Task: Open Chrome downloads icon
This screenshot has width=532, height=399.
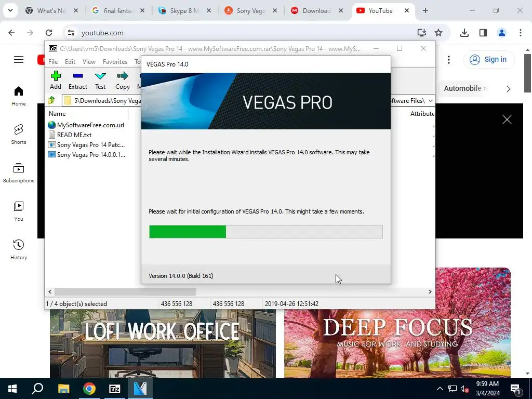Action: click(x=464, y=33)
